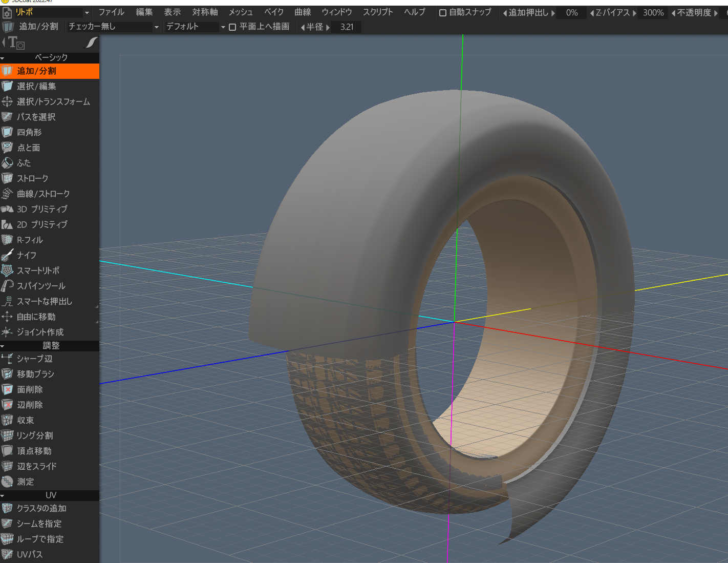Choose the シームを指定 tool

(50, 524)
